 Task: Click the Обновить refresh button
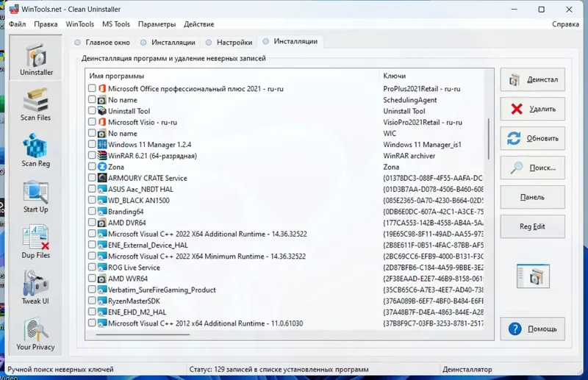coord(532,138)
